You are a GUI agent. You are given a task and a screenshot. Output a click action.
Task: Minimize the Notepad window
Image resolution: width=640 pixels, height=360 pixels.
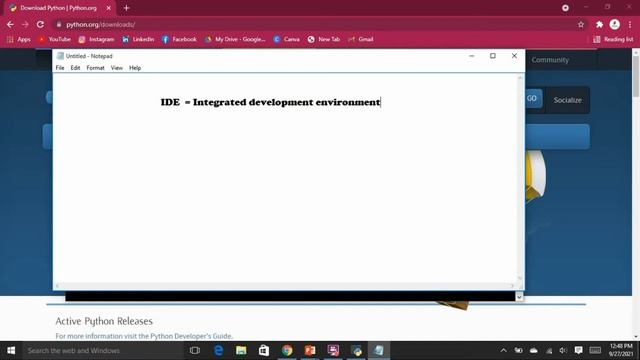click(x=471, y=56)
